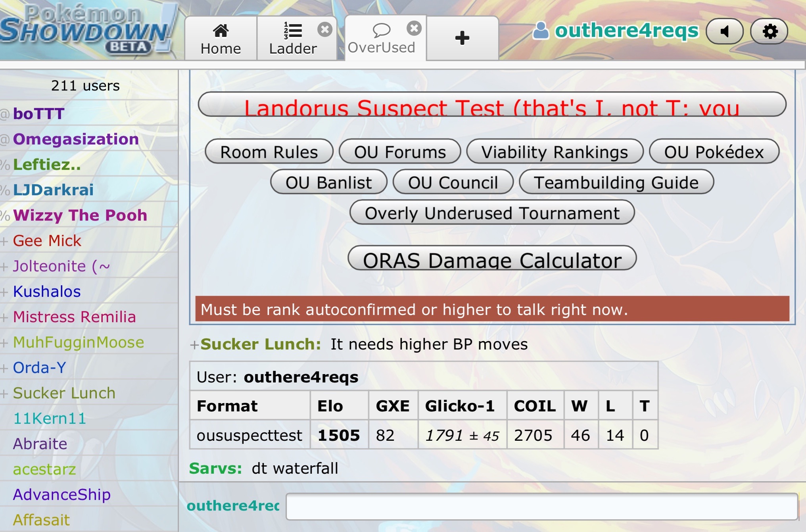This screenshot has height=532, width=806.
Task: Click the outhere4reqs username at top
Action: 626,31
